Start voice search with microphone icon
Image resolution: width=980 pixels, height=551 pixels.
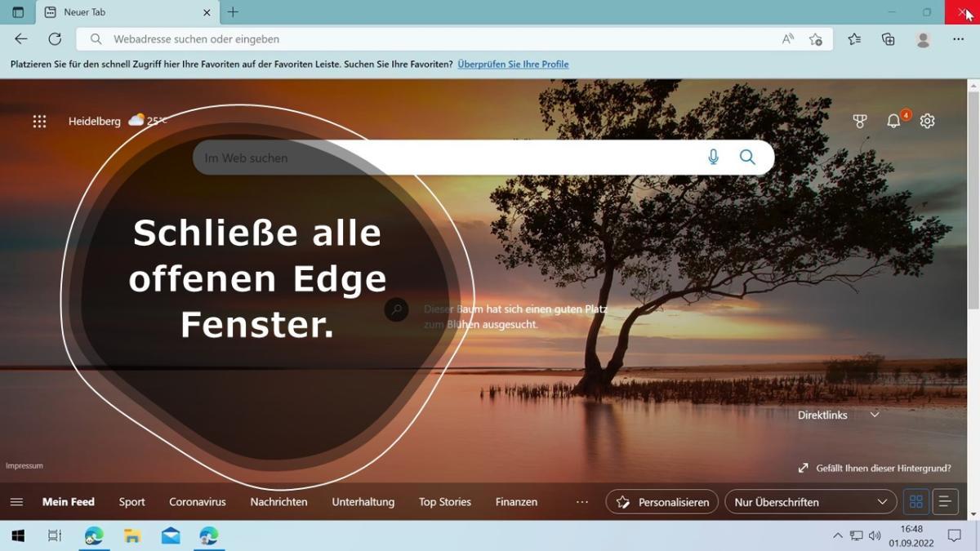[713, 158]
